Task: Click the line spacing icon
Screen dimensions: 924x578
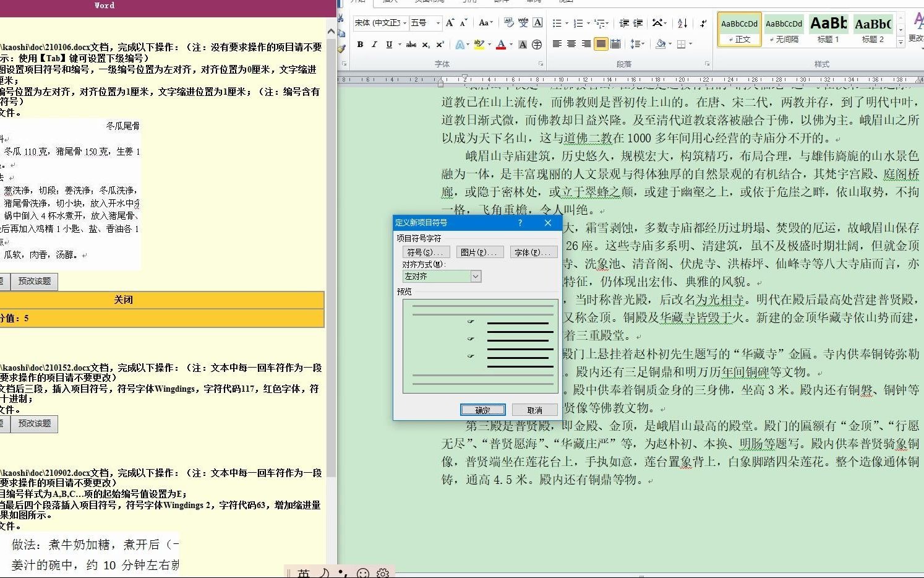Action: (x=637, y=44)
